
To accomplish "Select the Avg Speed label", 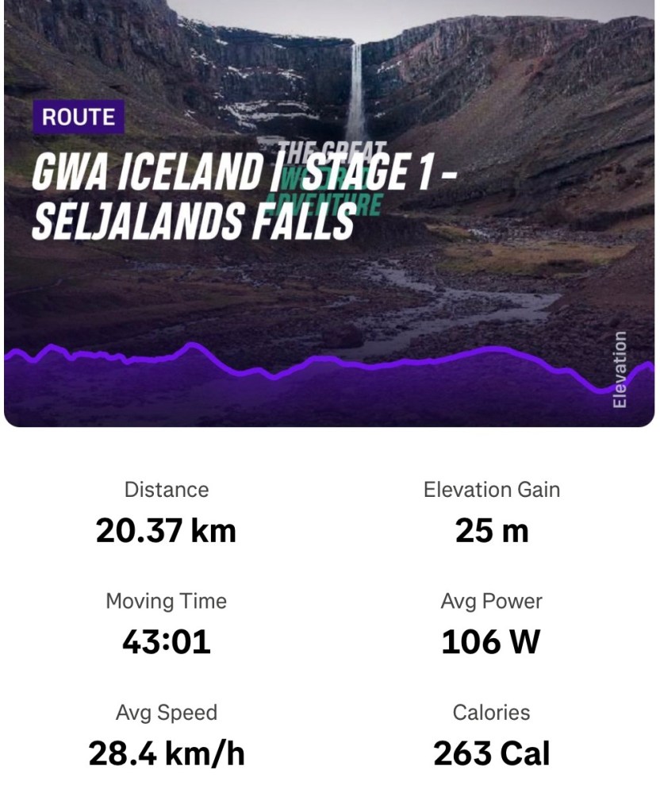I will coord(167,712).
